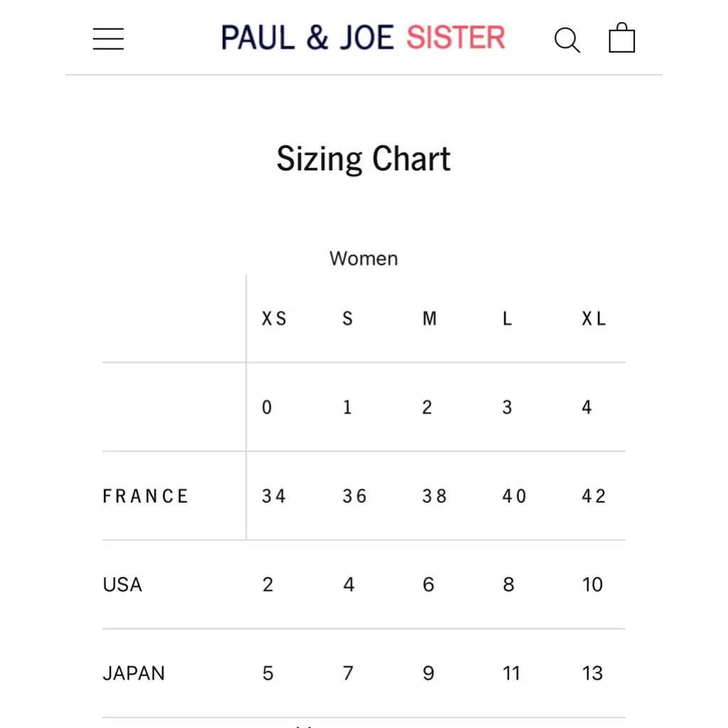Click Japan size 13 cell
Screen dimensions: 728x728
tap(592, 673)
